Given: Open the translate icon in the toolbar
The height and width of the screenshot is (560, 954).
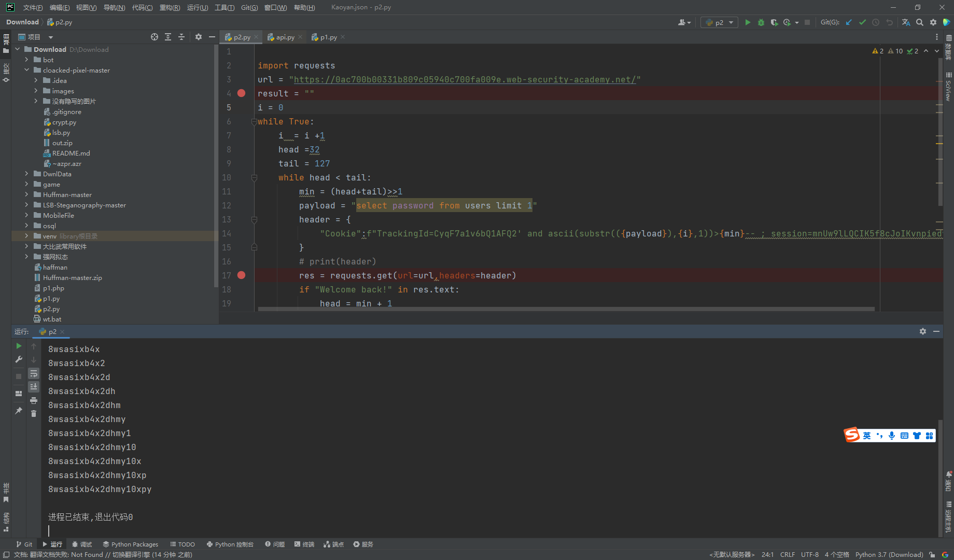Looking at the screenshot, I should click(906, 22).
